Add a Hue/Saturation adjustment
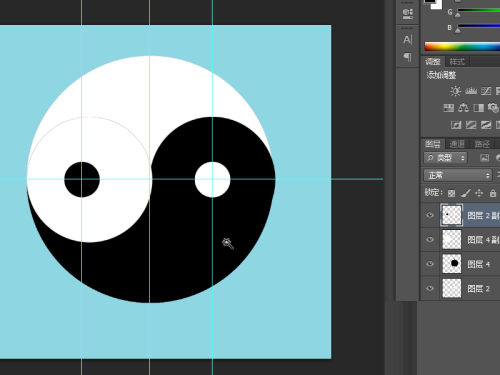This screenshot has height=375, width=500. pyautogui.click(x=448, y=108)
